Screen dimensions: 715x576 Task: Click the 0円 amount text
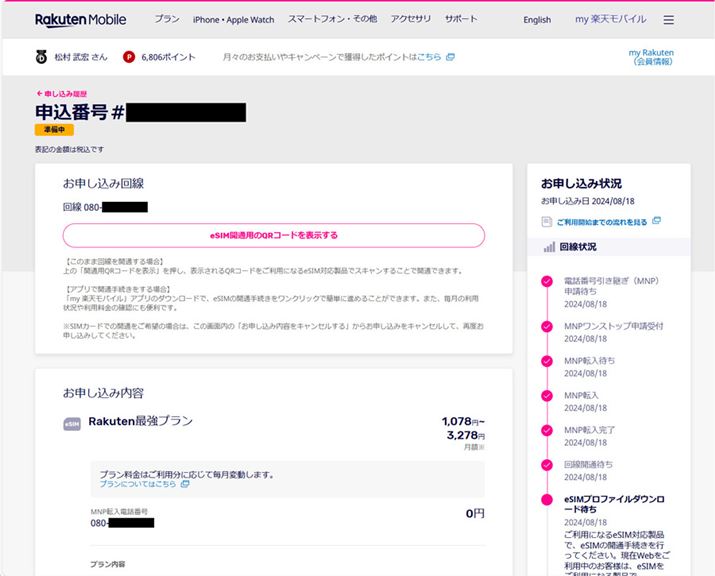pyautogui.click(x=475, y=514)
